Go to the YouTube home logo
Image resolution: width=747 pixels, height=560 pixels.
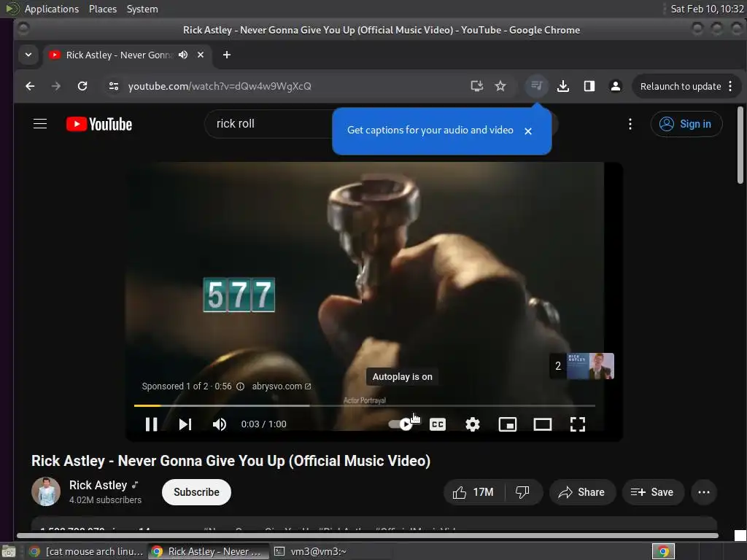point(99,124)
